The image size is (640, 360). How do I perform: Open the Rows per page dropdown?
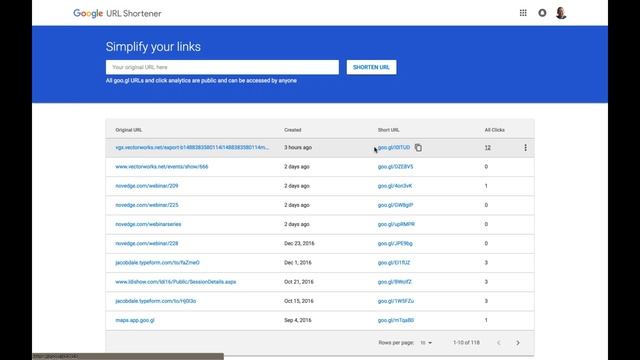tap(426, 343)
